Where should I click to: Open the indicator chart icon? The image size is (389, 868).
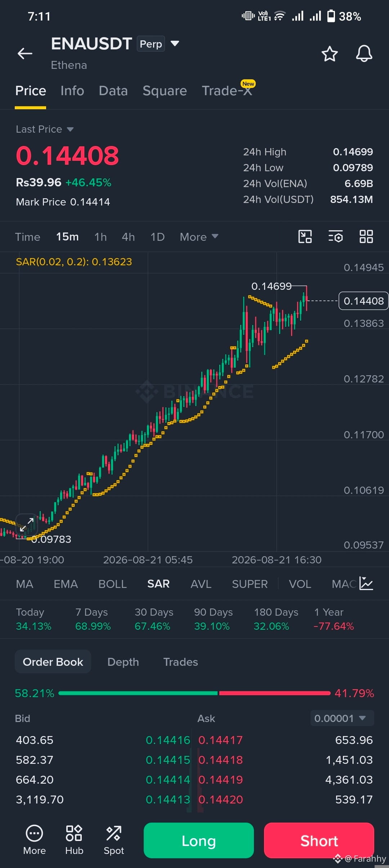(x=366, y=584)
